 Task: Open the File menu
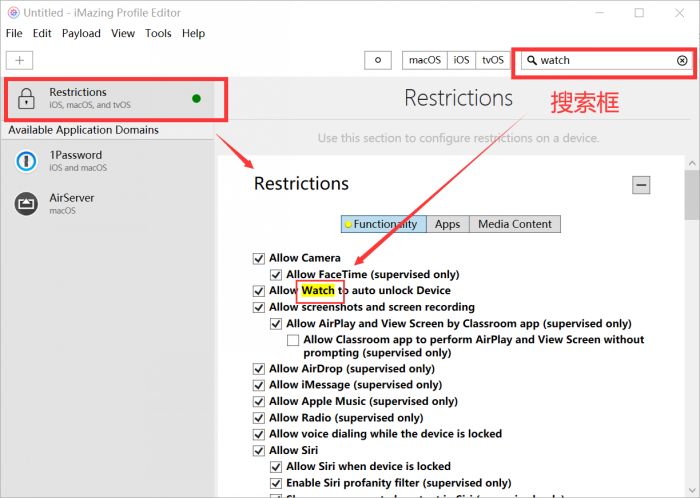pyautogui.click(x=14, y=33)
